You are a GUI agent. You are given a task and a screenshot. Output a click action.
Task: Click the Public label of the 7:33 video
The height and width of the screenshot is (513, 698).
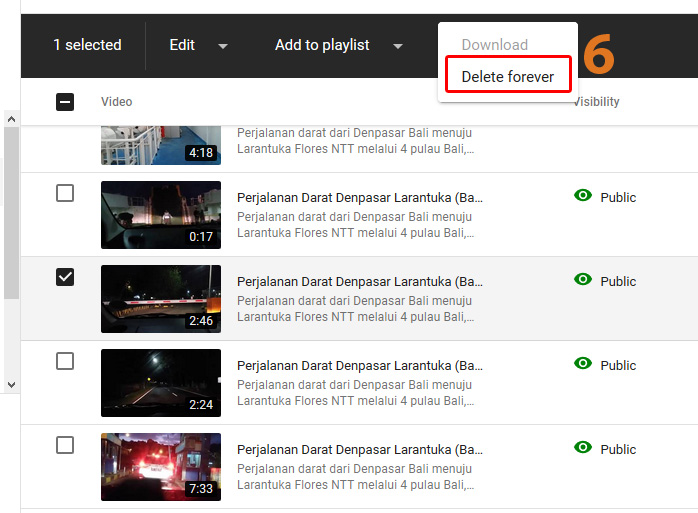pyautogui.click(x=618, y=449)
